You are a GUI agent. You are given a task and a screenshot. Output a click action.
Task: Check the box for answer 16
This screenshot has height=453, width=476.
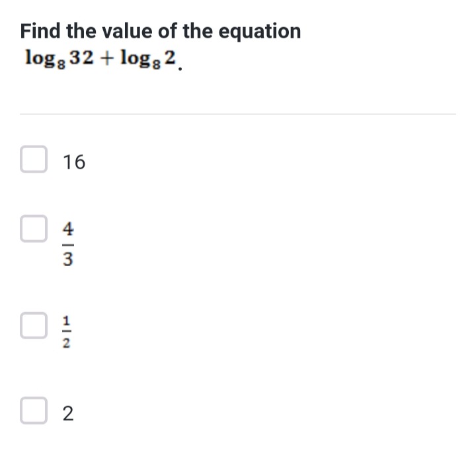(34, 159)
